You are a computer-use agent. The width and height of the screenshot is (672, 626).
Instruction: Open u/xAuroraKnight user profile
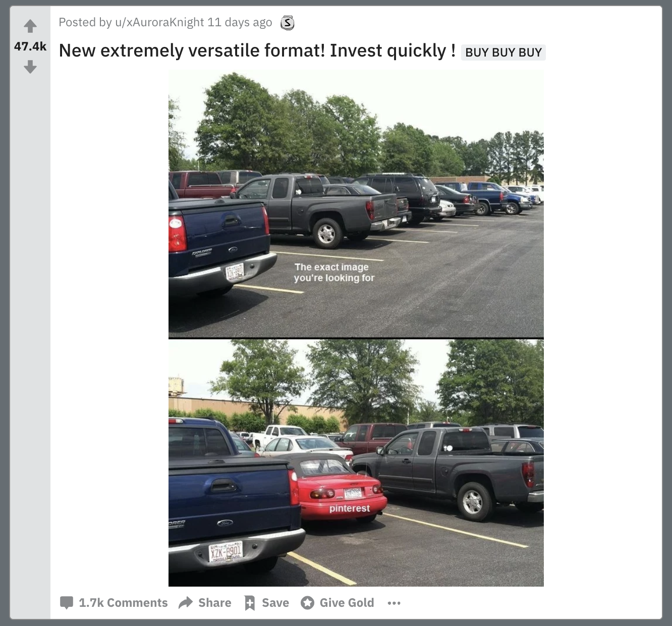pos(159,22)
